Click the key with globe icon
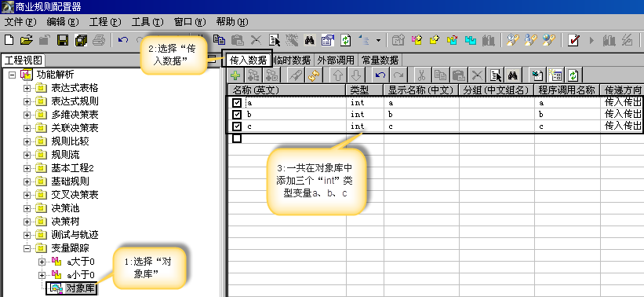644x297 pixels. [x=549, y=40]
